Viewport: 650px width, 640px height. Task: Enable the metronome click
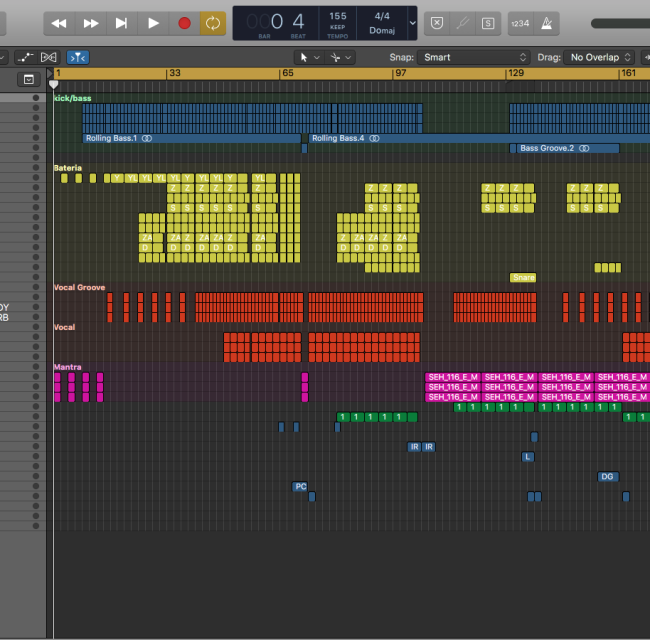[548, 22]
